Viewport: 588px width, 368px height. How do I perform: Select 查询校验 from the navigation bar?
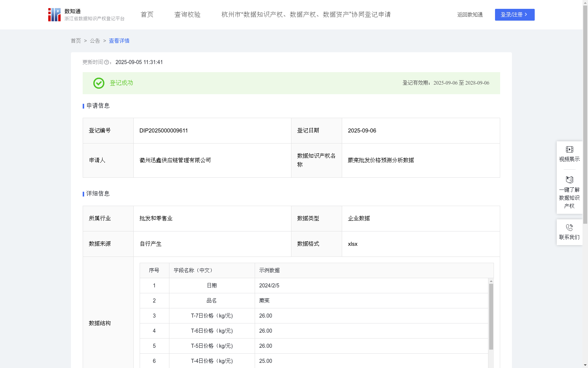[x=187, y=14]
